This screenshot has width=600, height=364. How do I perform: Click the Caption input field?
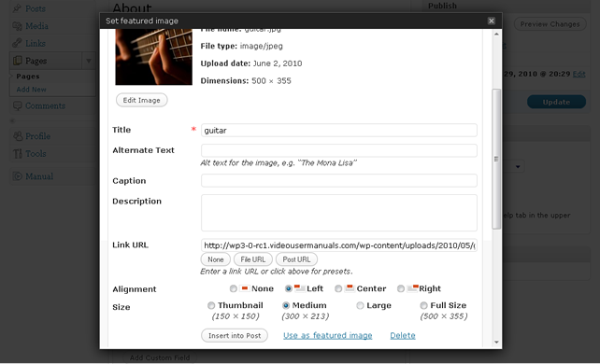point(339,181)
